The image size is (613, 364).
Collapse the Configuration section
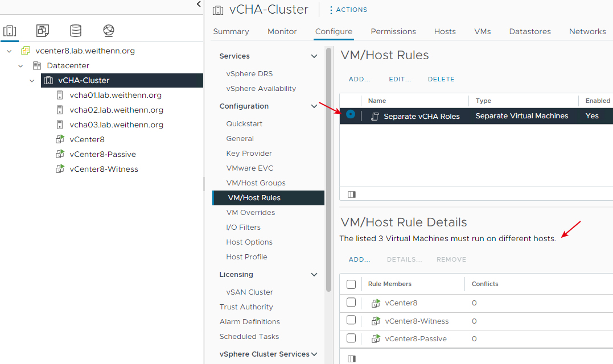point(314,106)
